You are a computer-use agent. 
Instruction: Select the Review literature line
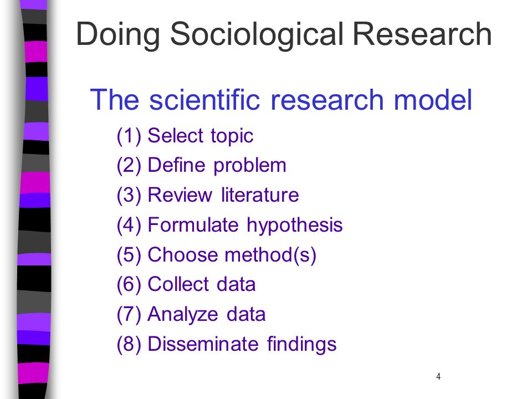tap(208, 196)
